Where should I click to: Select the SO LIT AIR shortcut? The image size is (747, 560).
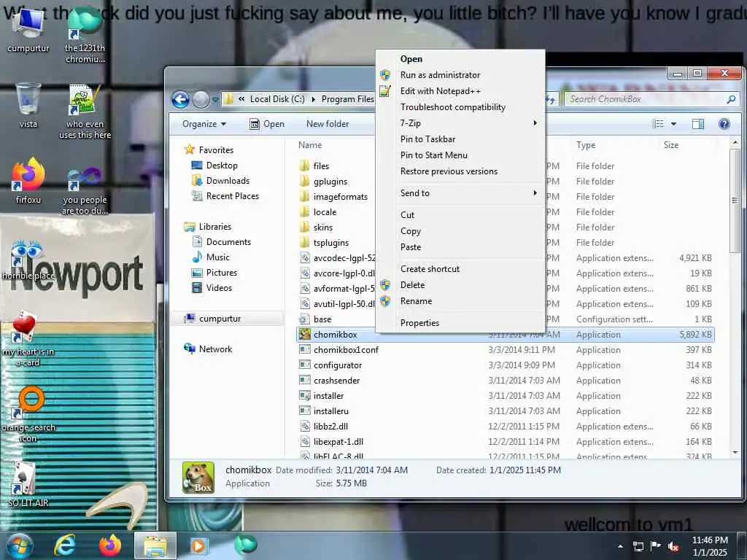28,484
